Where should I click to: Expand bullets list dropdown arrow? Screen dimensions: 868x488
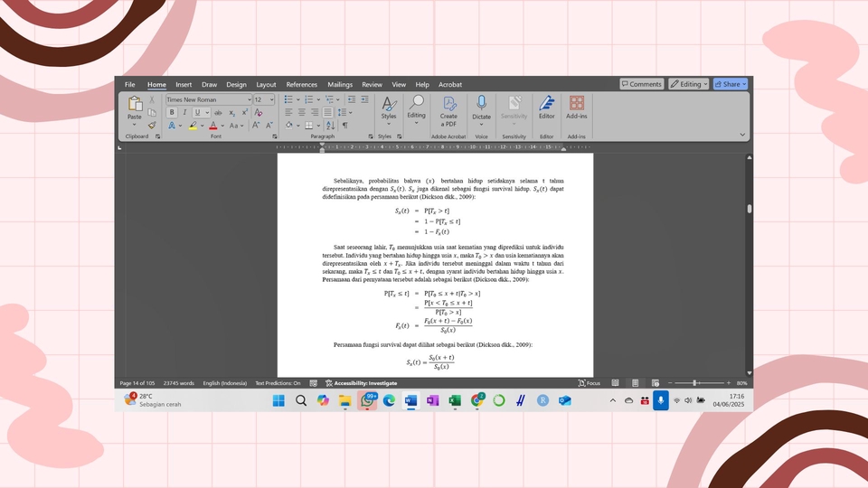click(x=297, y=99)
